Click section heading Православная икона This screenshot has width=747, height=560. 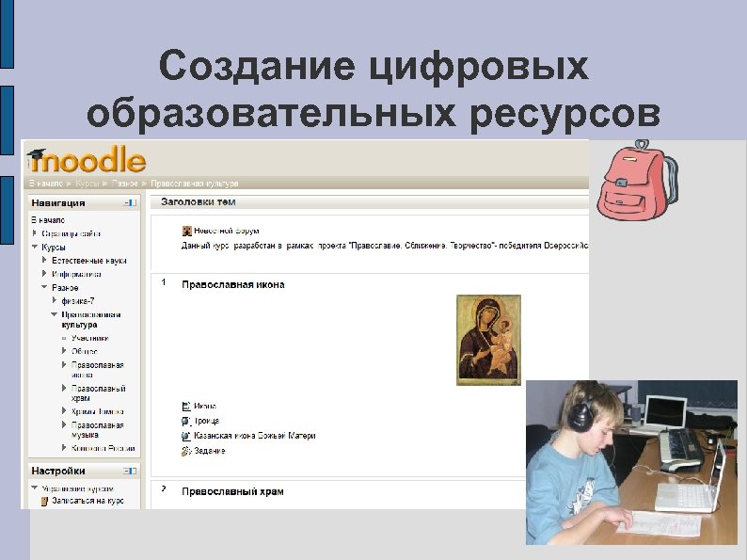pos(233,285)
